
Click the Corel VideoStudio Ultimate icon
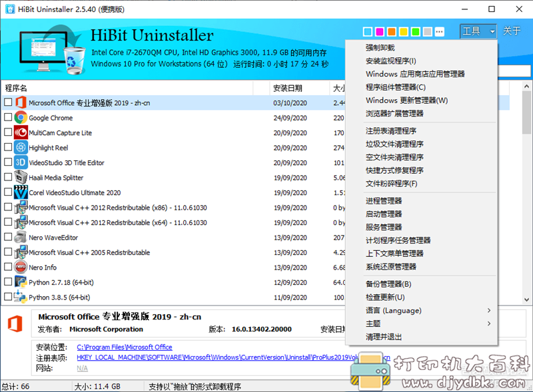21,192
